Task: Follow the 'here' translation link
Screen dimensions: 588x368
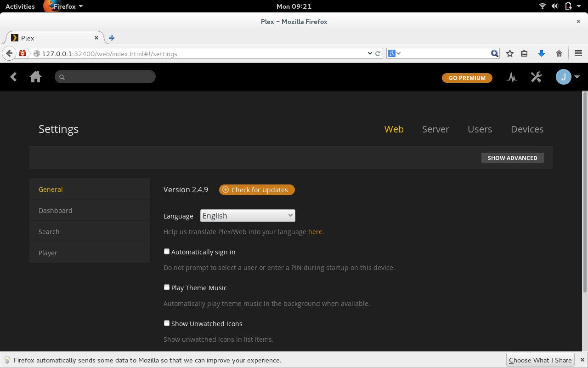Action: 315,232
